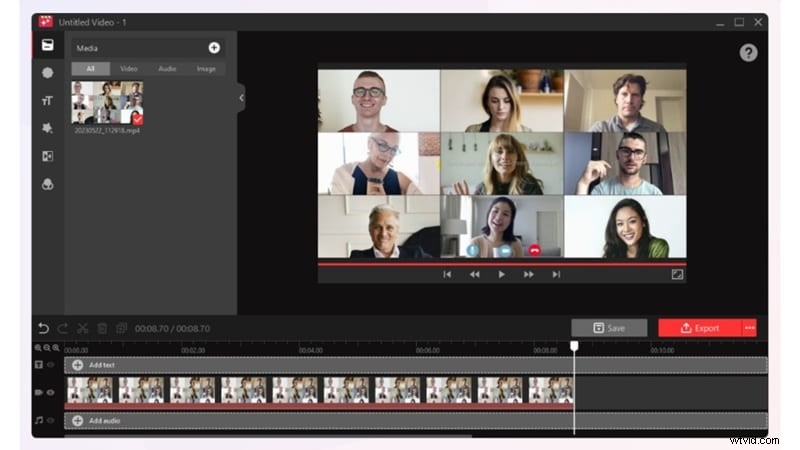Open the export options three-dots menu

pyautogui.click(x=749, y=328)
